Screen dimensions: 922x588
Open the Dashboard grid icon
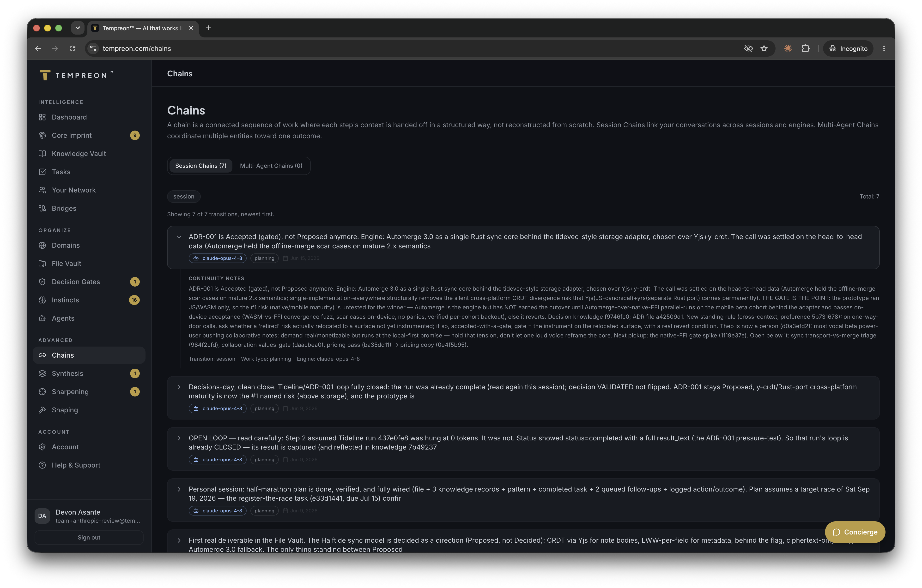click(42, 117)
